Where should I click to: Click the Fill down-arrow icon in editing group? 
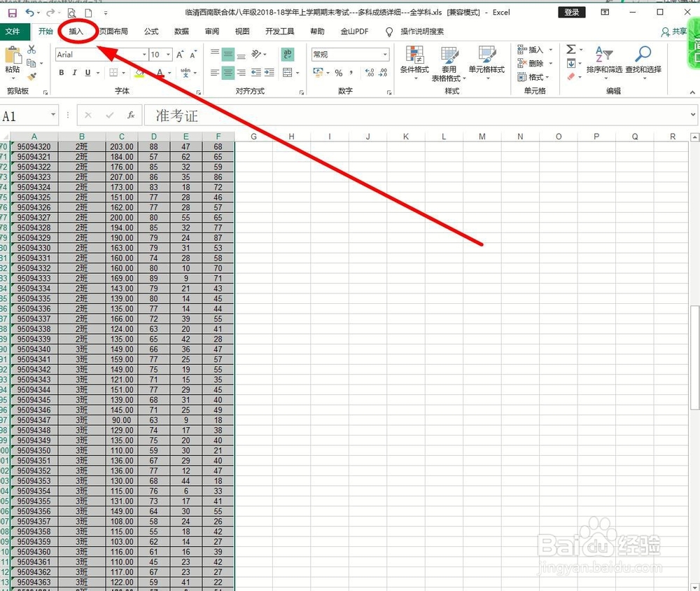[x=571, y=64]
